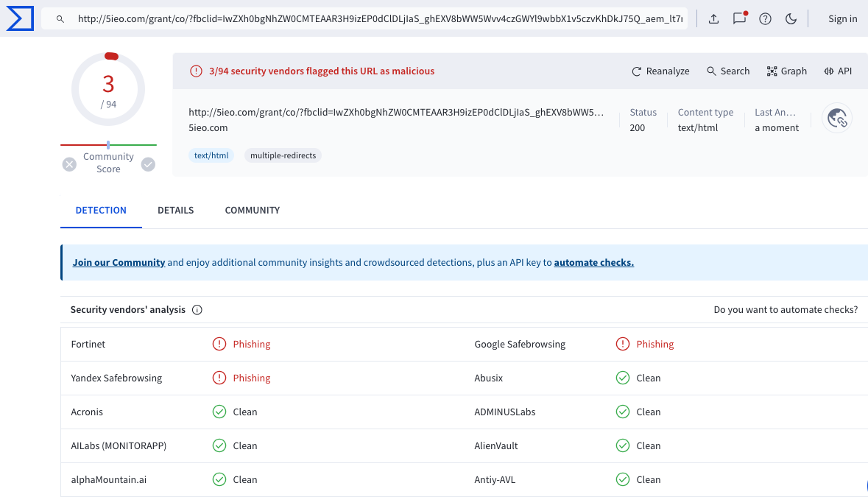Click AlienVault clean checkmark icon

[623, 445]
